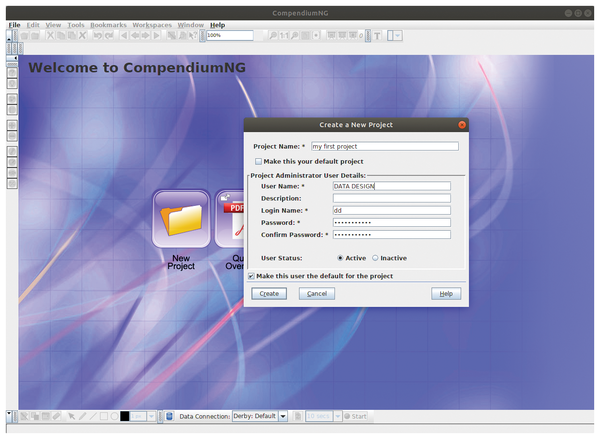The width and height of the screenshot is (600, 439).
Task: Open the line thickness dropdown in bottom toolbar
Action: pos(152,416)
